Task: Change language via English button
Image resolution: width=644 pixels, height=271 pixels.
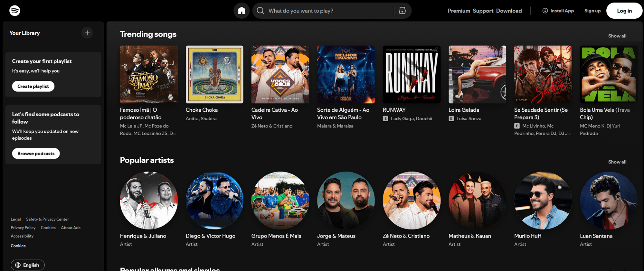Action: coord(28,265)
